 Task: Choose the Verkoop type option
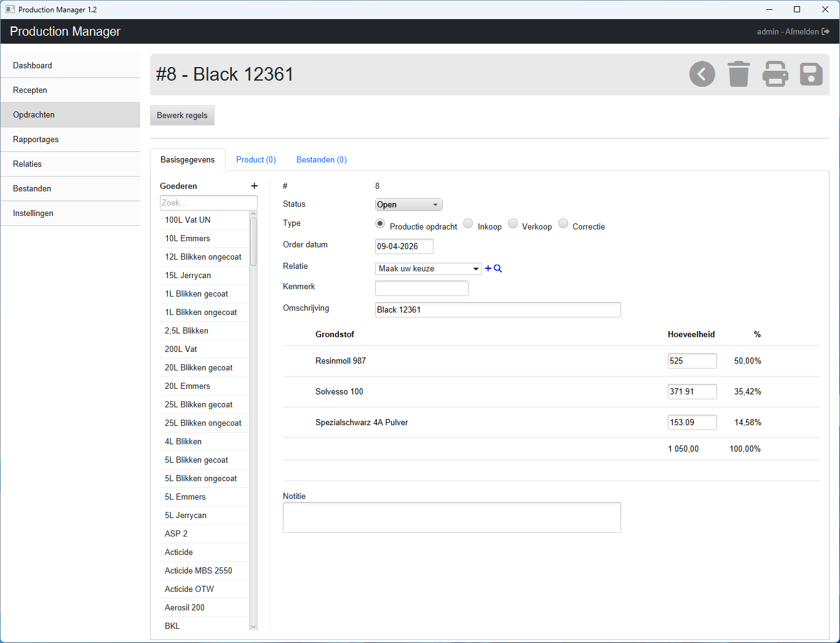click(x=513, y=224)
